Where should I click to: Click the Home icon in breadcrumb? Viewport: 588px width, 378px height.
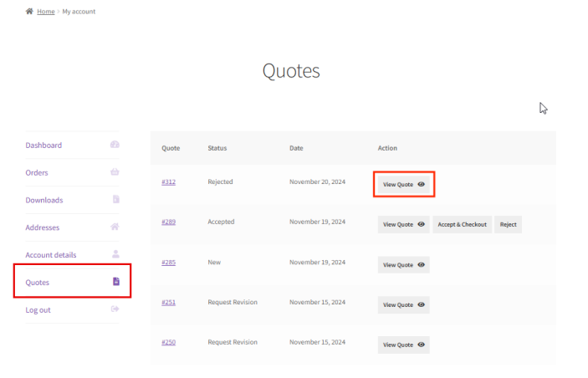pos(29,12)
